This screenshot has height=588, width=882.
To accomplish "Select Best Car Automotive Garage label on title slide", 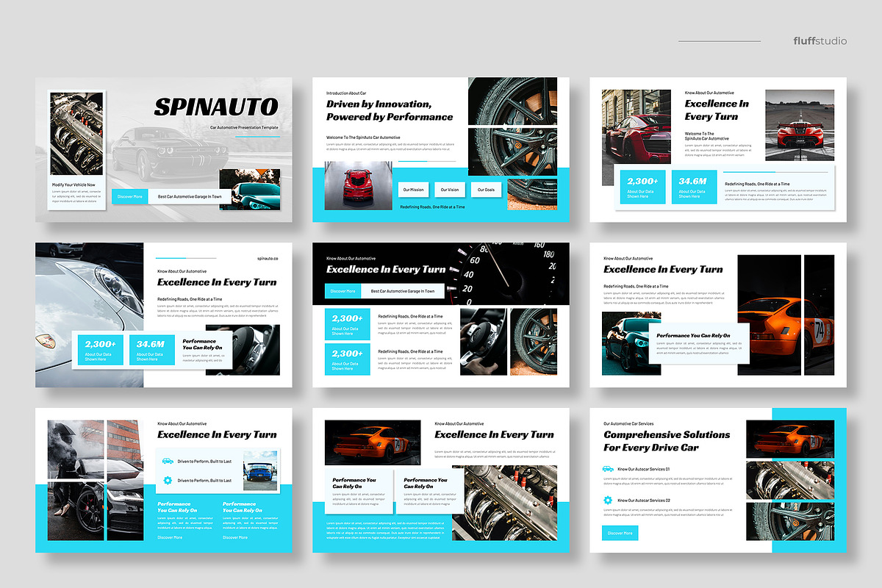I will (x=190, y=196).
